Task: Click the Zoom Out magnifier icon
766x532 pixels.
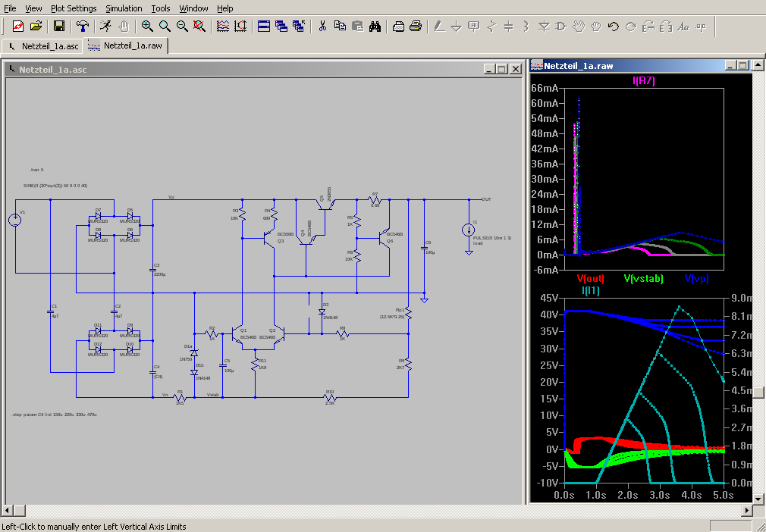Action: pyautogui.click(x=182, y=27)
